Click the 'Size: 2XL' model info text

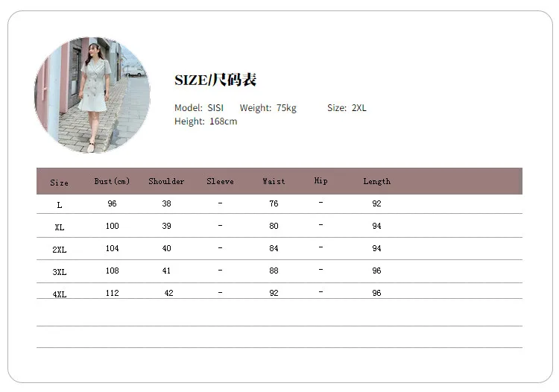347,107
